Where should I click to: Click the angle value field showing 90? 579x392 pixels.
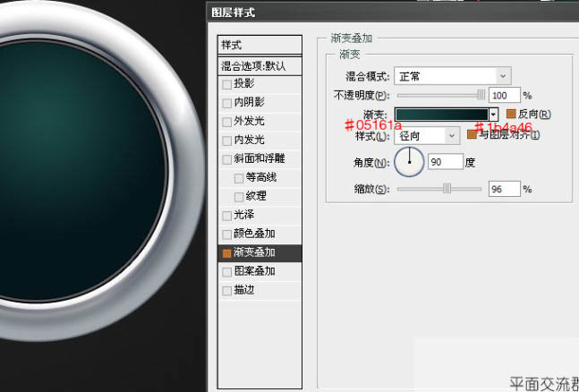click(446, 162)
